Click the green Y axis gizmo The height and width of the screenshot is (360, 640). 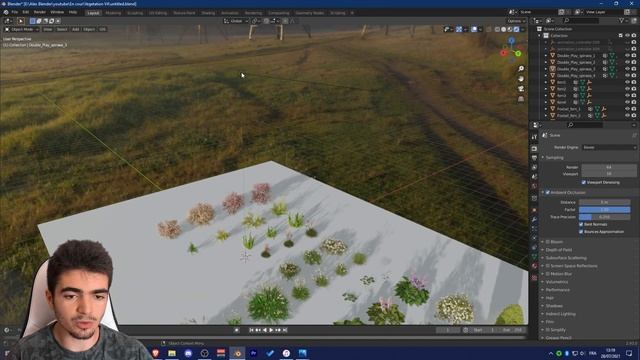click(x=518, y=53)
